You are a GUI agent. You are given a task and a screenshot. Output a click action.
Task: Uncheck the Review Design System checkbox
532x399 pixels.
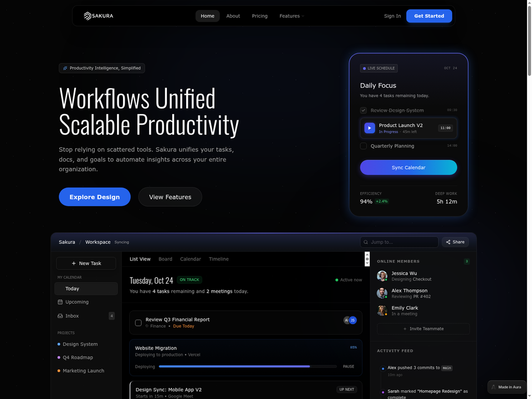[x=364, y=110]
